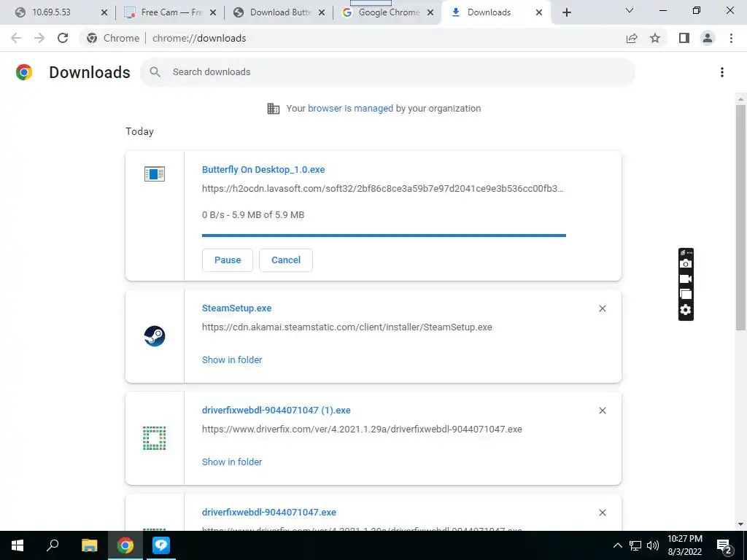Switch to the Google Chrome tab
The width and height of the screenshot is (747, 560).
[389, 12]
